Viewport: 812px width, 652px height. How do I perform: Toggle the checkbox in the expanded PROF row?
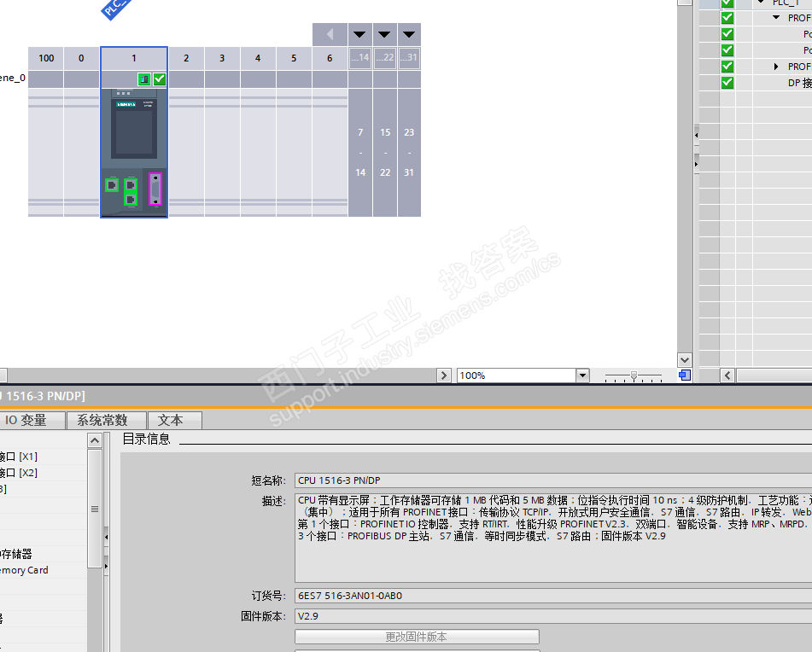(727, 18)
